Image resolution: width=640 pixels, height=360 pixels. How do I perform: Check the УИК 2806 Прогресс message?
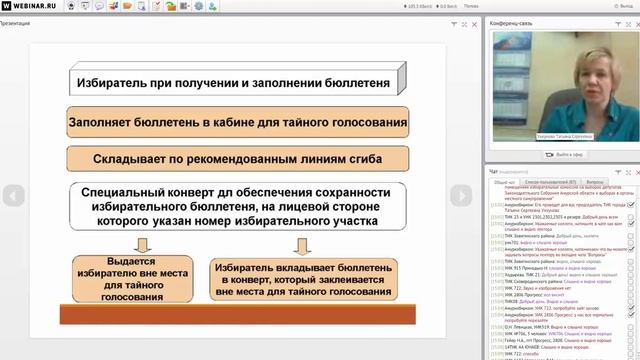coord(631,294)
